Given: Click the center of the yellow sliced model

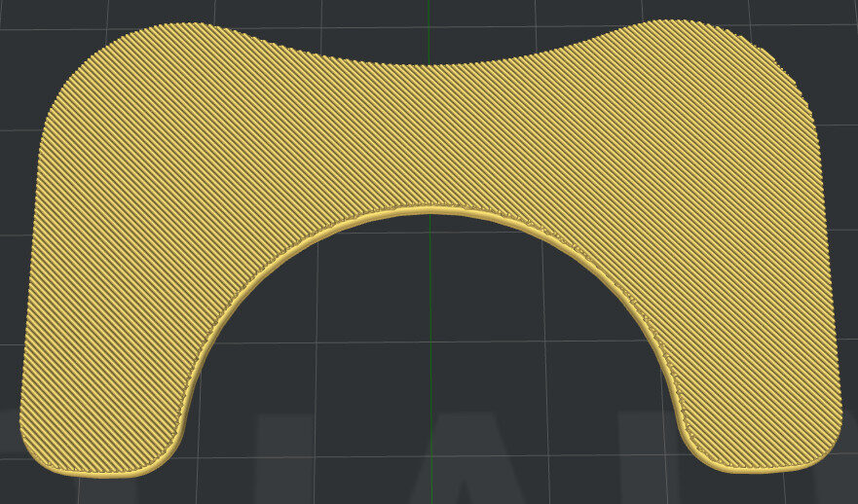Looking at the screenshot, I should tap(429, 136).
